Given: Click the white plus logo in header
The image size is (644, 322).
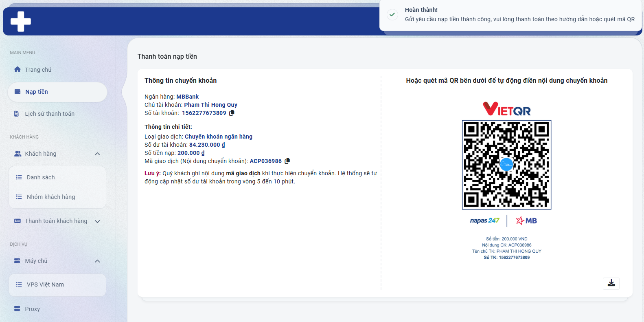Looking at the screenshot, I should pyautogui.click(x=21, y=21).
